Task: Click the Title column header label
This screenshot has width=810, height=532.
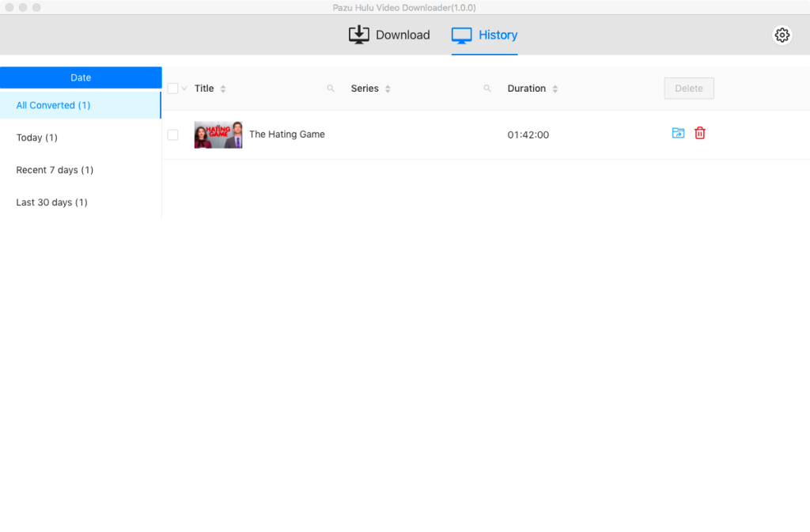Action: pos(204,89)
